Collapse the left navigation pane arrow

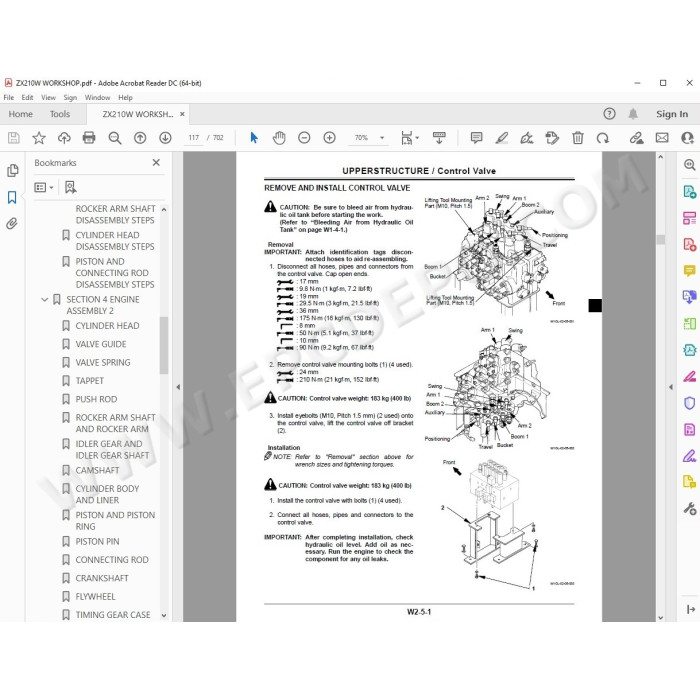(x=178, y=387)
